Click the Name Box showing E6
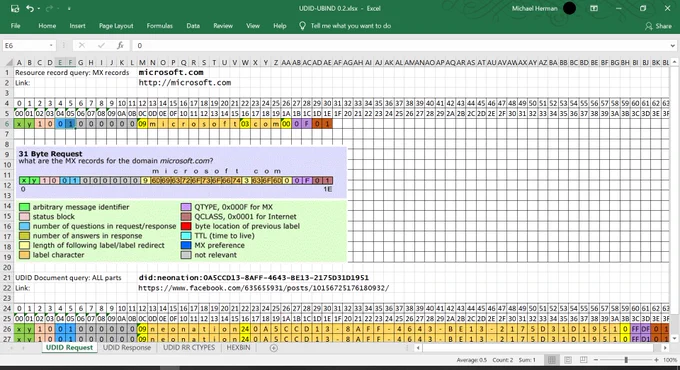Viewport: 680px width, 370px height. pyautogui.click(x=25, y=46)
